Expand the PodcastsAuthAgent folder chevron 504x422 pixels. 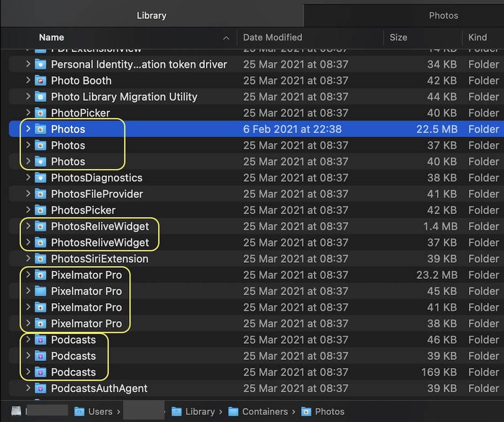[28, 387]
